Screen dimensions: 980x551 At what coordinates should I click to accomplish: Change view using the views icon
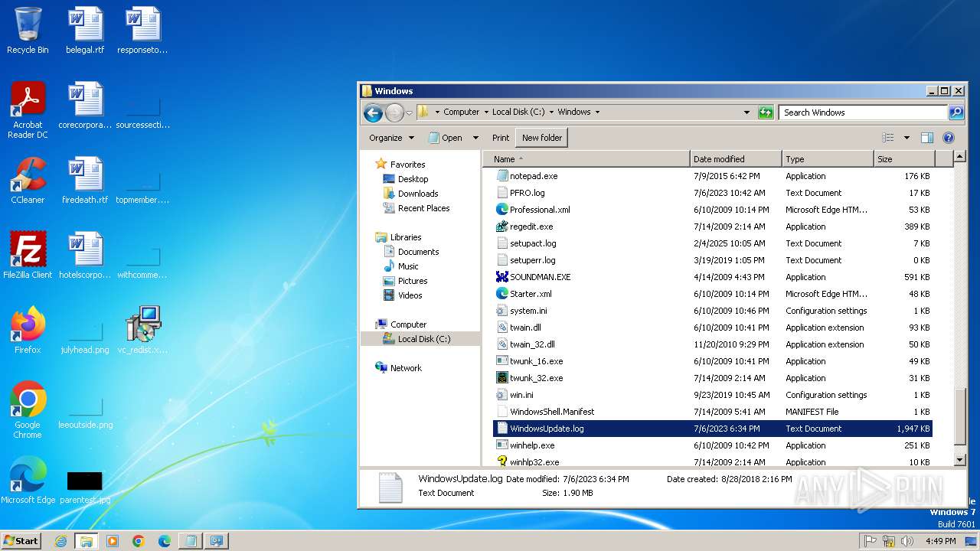point(888,138)
